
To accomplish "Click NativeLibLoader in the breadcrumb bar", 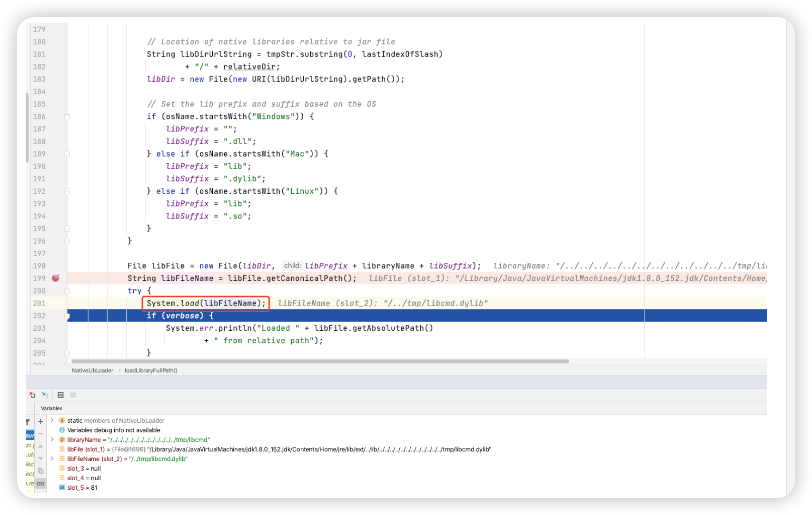I will 92,370.
